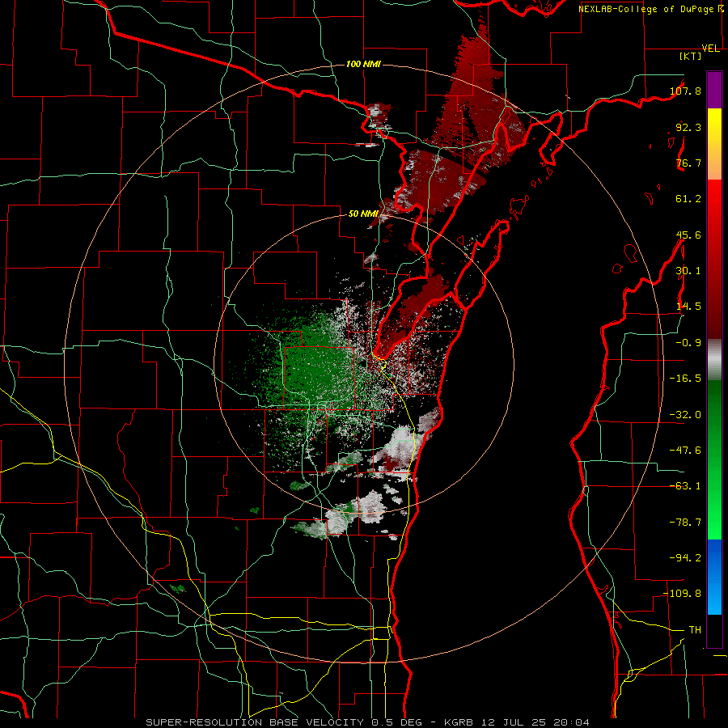Click the -16.5 velocity scale value
728x728 pixels.
[685, 379]
